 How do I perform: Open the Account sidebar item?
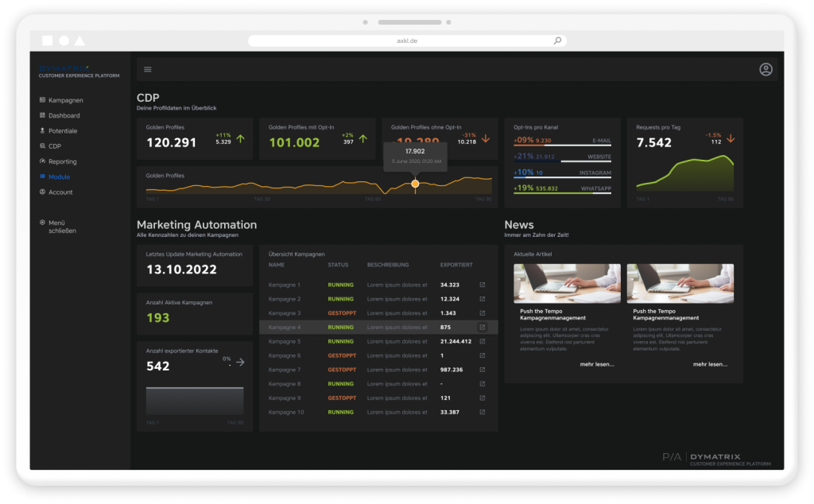pos(60,192)
